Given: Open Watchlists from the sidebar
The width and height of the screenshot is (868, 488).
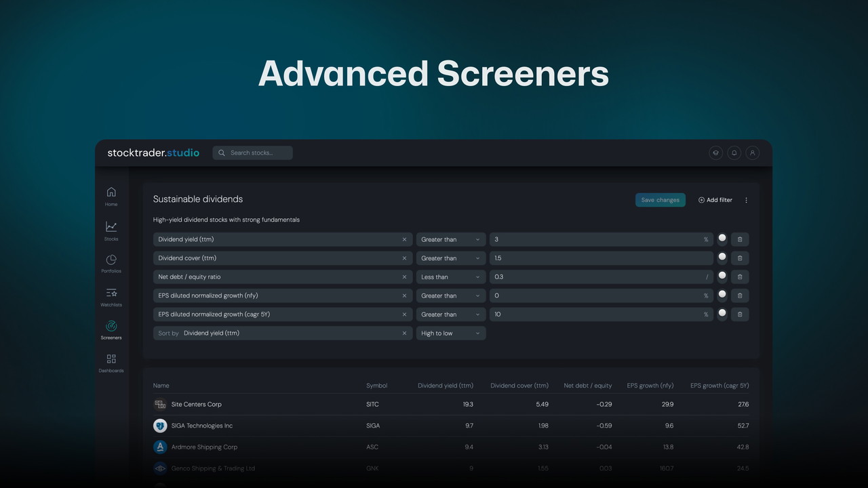Looking at the screenshot, I should (x=111, y=296).
